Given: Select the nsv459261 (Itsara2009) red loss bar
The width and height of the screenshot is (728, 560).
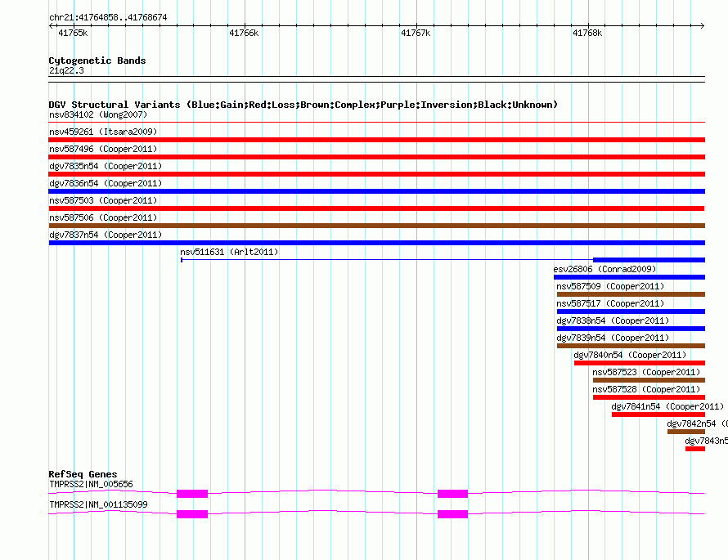Looking at the screenshot, I should 376,140.
